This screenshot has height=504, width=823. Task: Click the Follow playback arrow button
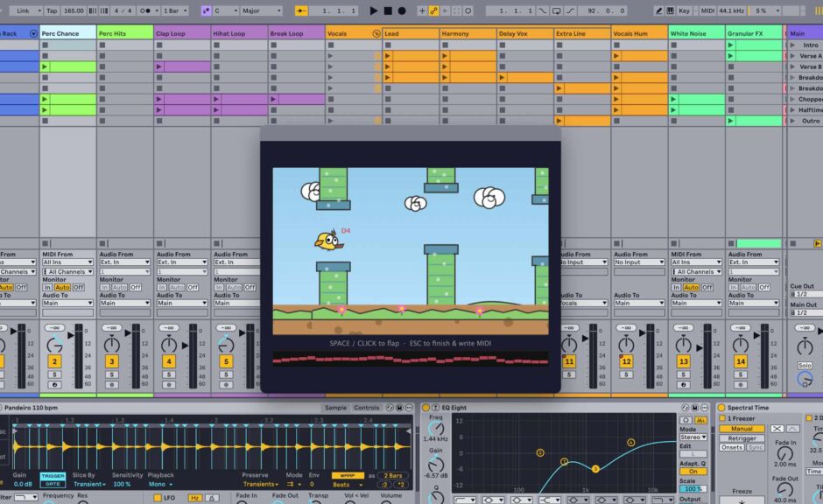301,10
